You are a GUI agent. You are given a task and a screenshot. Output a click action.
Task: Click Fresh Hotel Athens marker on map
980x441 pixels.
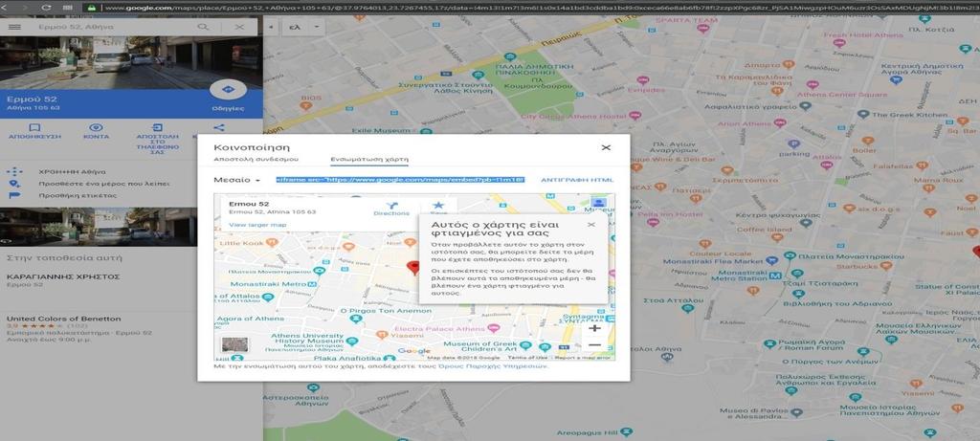[839, 43]
